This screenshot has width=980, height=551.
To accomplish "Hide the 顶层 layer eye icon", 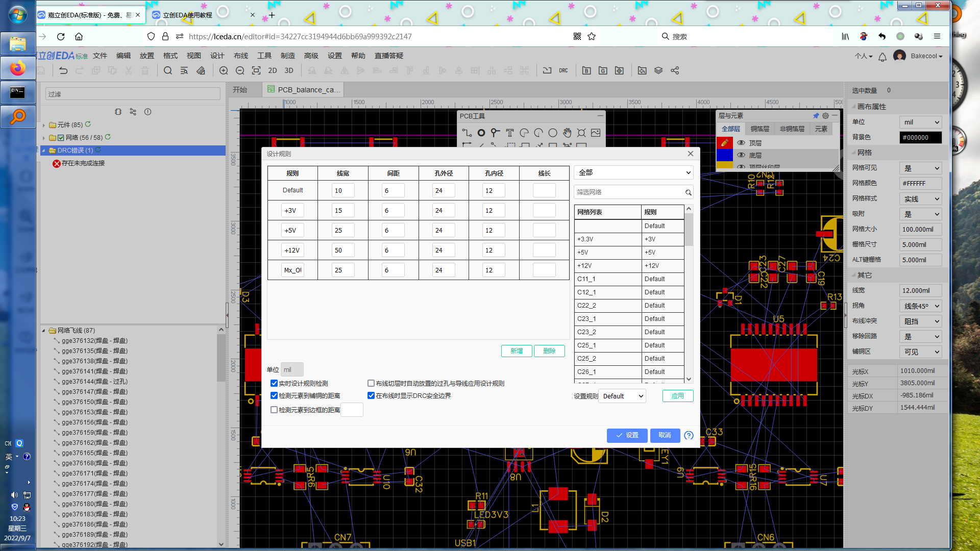I will [741, 143].
